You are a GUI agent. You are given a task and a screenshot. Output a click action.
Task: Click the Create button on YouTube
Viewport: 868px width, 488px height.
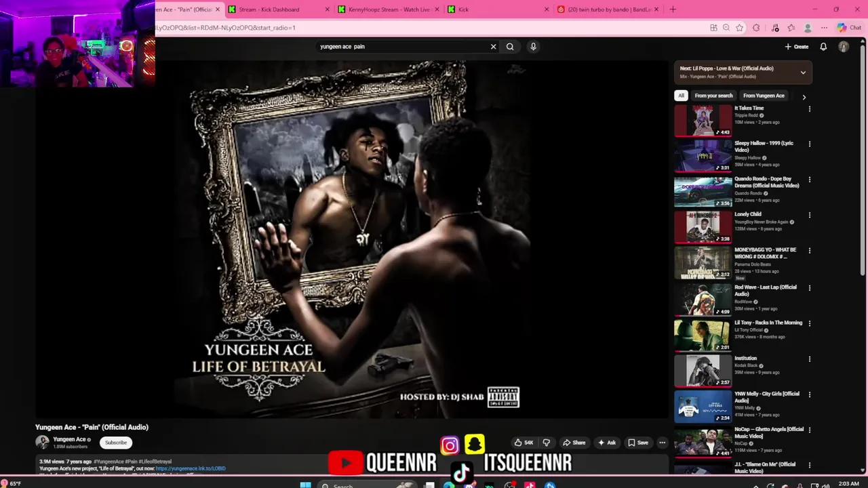coord(797,47)
